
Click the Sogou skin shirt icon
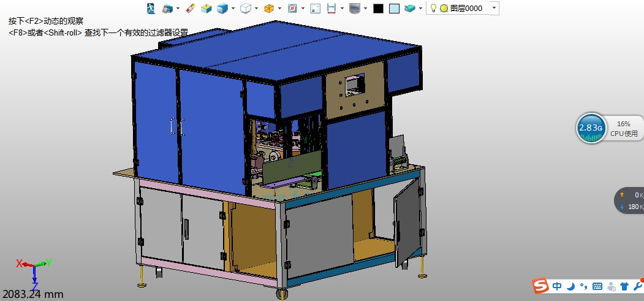(x=624, y=286)
